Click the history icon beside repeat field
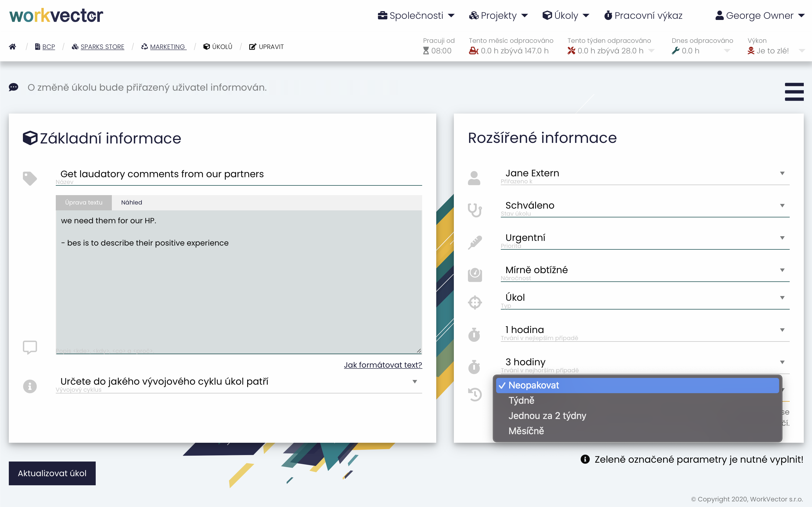This screenshot has height=507, width=812. click(475, 394)
